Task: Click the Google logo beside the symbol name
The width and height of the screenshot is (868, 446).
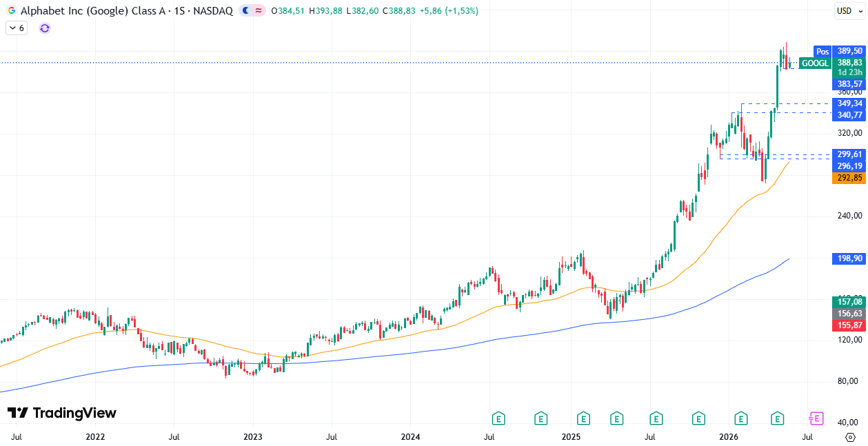Action: click(12, 11)
